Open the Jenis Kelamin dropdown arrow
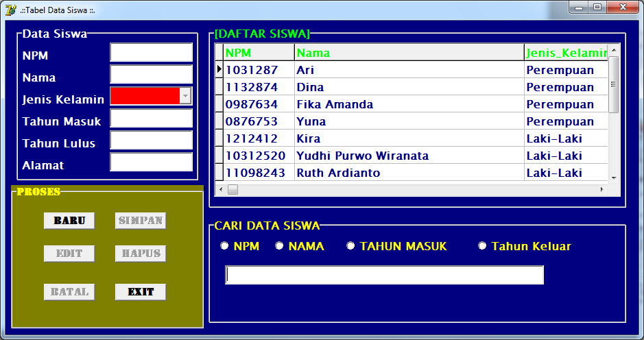Image resolution: width=644 pixels, height=340 pixels. pyautogui.click(x=185, y=96)
